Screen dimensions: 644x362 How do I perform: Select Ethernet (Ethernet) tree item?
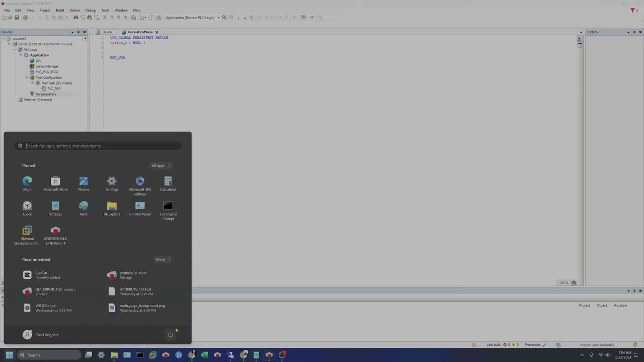point(35,100)
